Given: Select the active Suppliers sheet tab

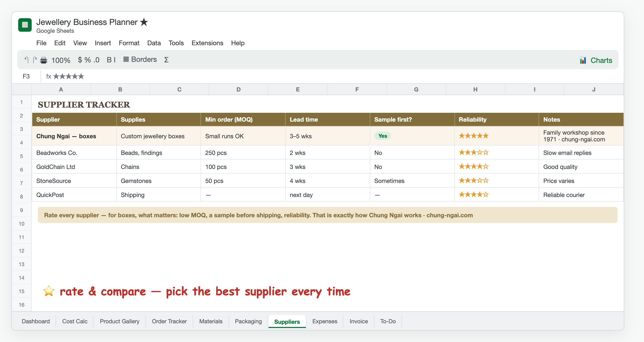Looking at the screenshot, I should (x=287, y=321).
